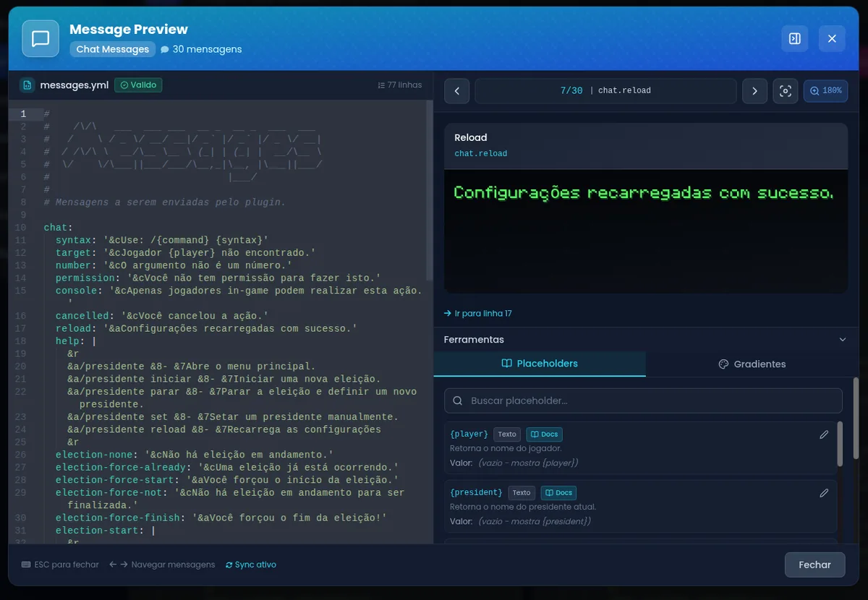The width and height of the screenshot is (868, 600).
Task: Edit the {player} placeholder with pencil icon
Action: click(x=824, y=434)
